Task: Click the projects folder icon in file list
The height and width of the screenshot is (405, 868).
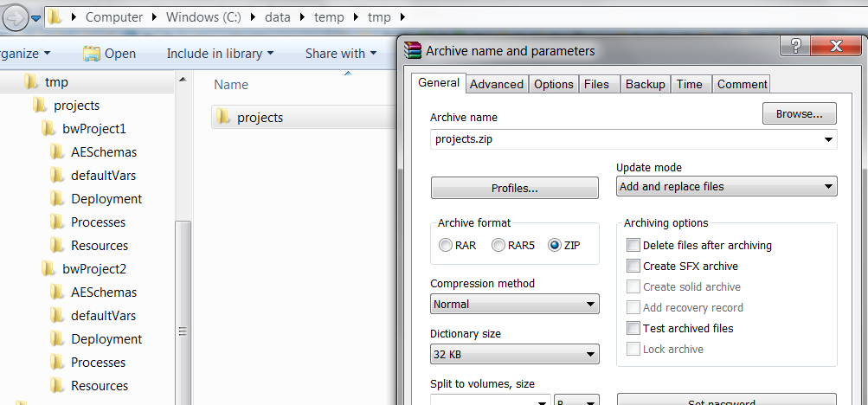Action: (223, 118)
